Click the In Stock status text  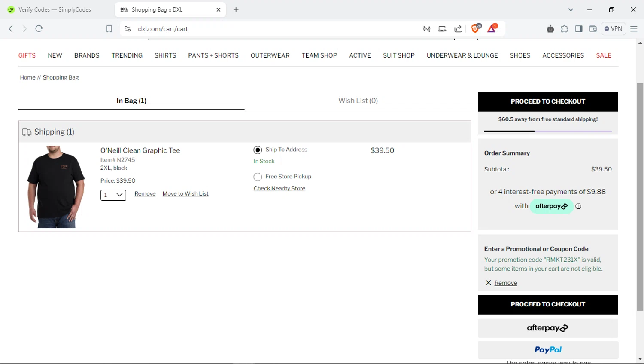pos(264,162)
